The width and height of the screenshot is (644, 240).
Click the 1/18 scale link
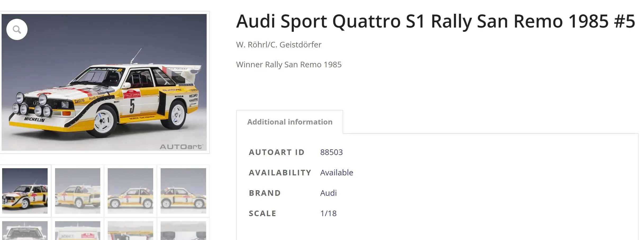(x=328, y=213)
